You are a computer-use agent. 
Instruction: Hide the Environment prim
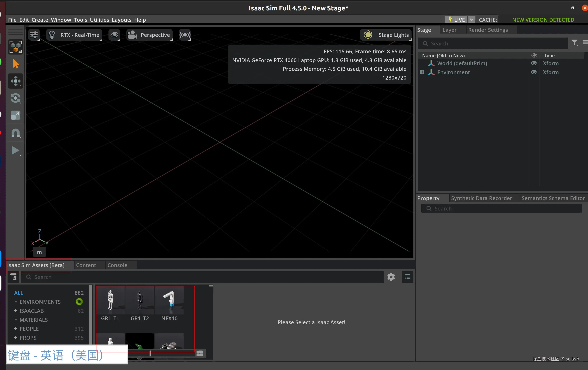(534, 72)
